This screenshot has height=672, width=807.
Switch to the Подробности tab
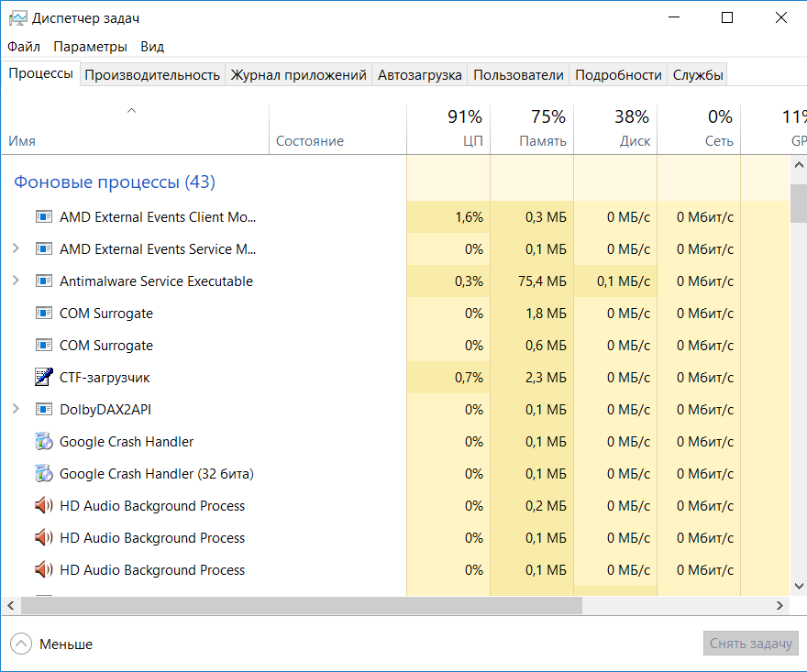pos(618,75)
